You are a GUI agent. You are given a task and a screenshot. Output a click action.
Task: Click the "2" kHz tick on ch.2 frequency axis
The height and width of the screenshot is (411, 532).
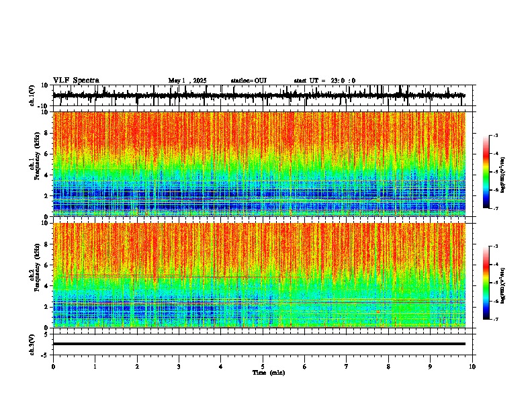point(47,307)
